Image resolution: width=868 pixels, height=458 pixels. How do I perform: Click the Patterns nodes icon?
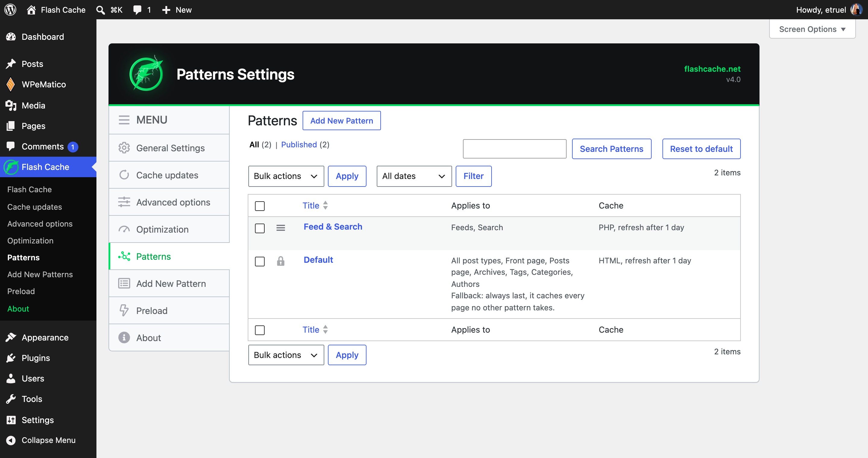(x=124, y=256)
